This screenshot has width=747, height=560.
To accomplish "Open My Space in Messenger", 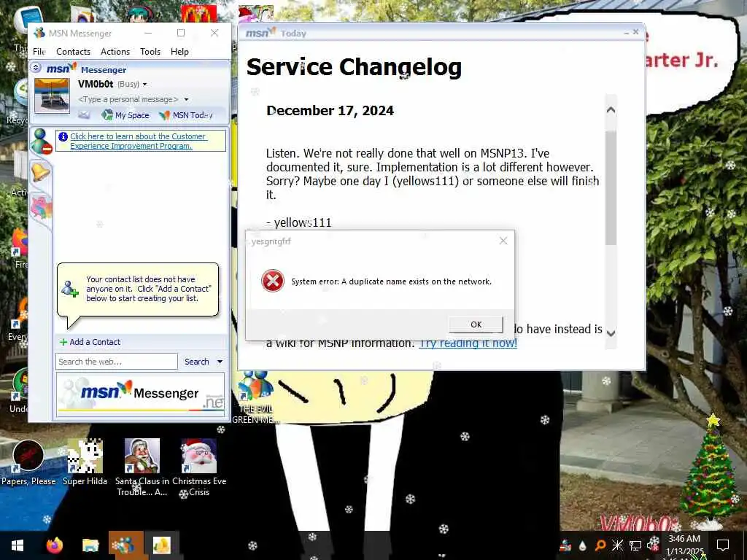I will 125,114.
